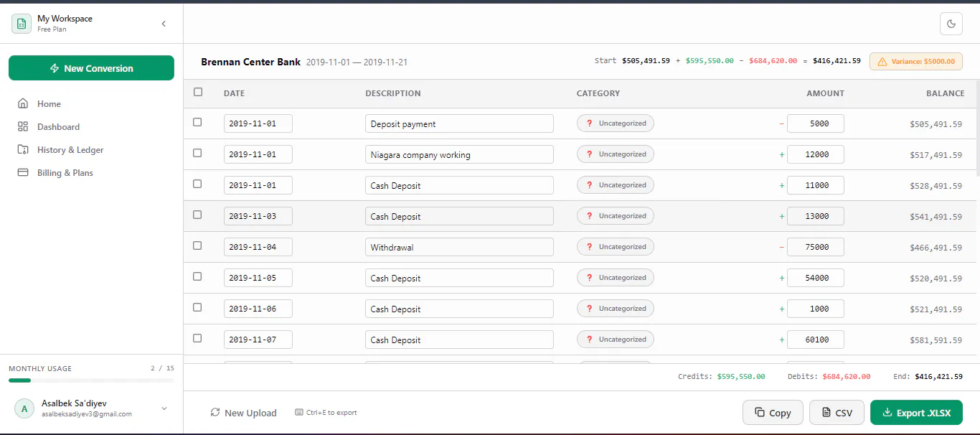Toggle plus sign beside amount 13000
The width and height of the screenshot is (980, 435).
pyautogui.click(x=781, y=217)
